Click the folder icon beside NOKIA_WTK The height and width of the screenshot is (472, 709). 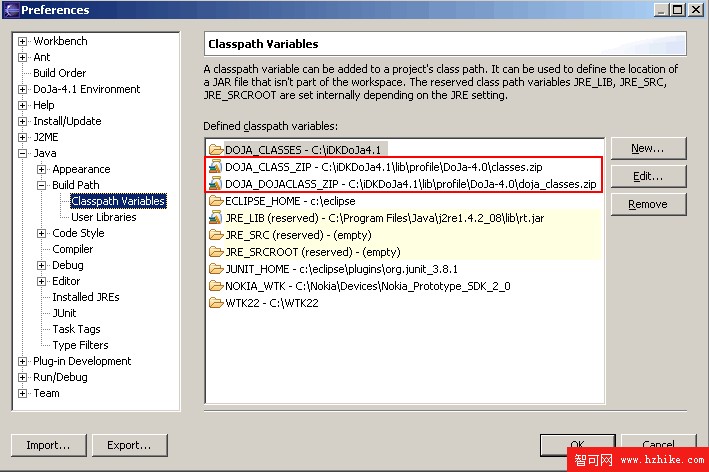click(216, 286)
